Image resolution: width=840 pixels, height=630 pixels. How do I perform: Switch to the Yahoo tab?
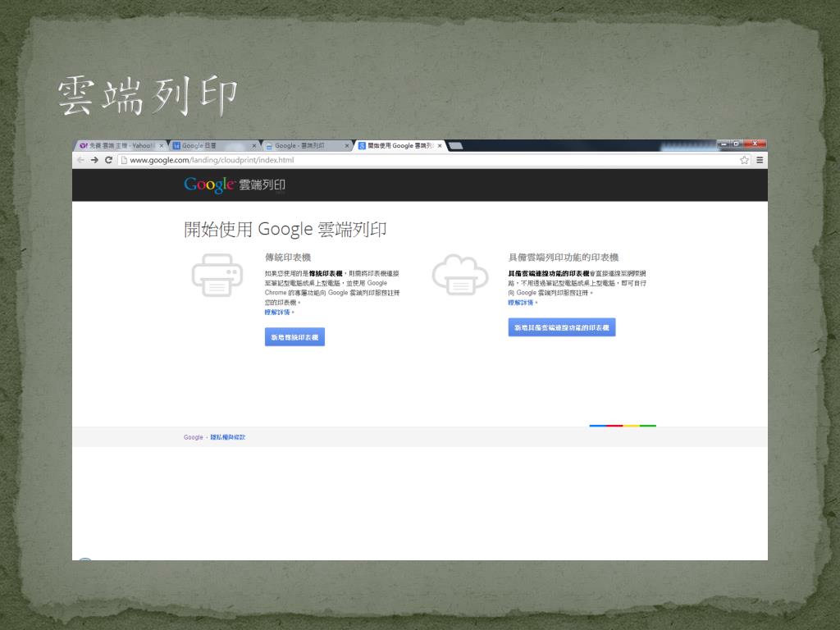[118, 146]
